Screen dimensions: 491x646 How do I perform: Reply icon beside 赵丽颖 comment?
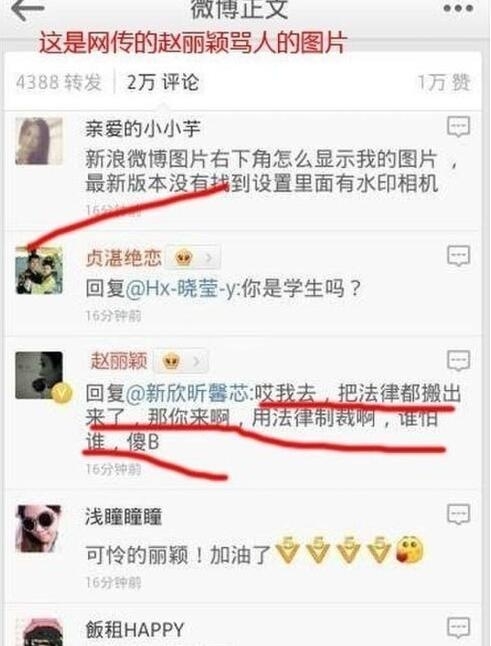point(458,361)
